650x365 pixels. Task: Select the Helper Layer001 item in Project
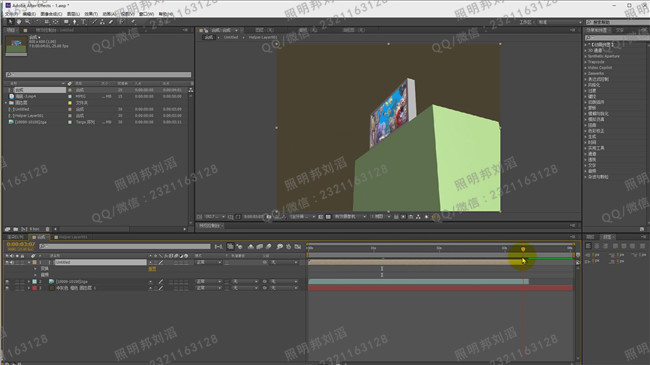click(29, 116)
